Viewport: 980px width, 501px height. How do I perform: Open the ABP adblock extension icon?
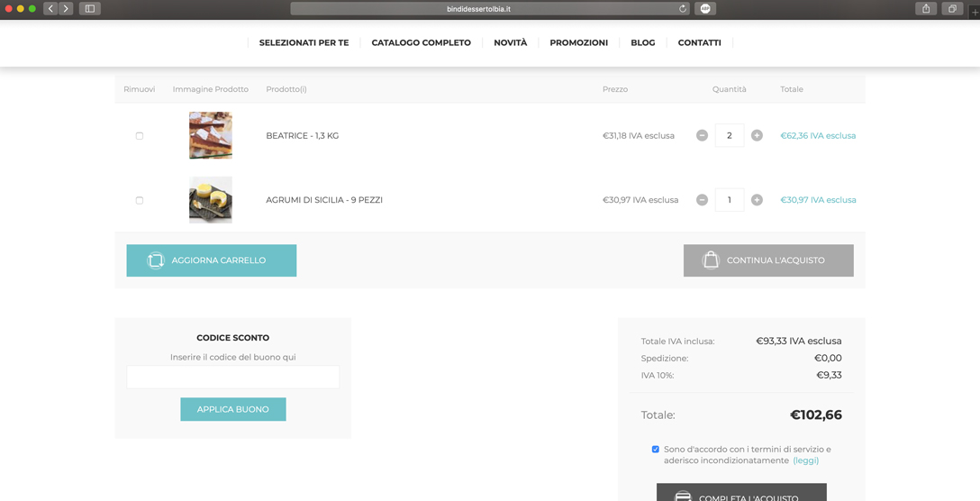[x=705, y=9]
